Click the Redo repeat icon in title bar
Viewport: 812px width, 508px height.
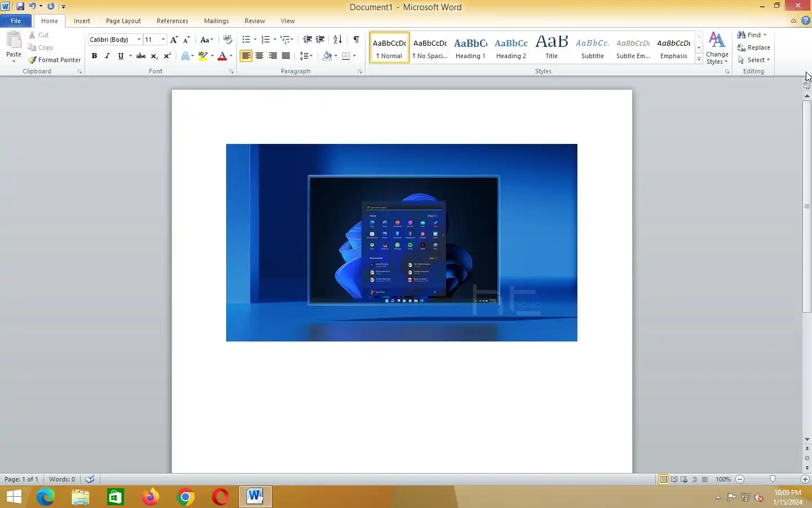click(x=51, y=6)
